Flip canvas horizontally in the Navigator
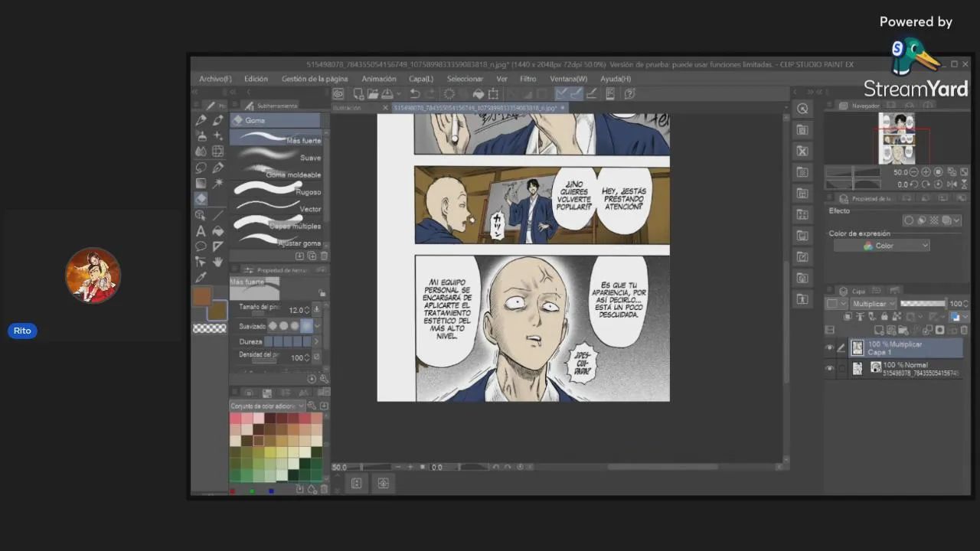Viewport: 980px width, 551px height. (950, 184)
